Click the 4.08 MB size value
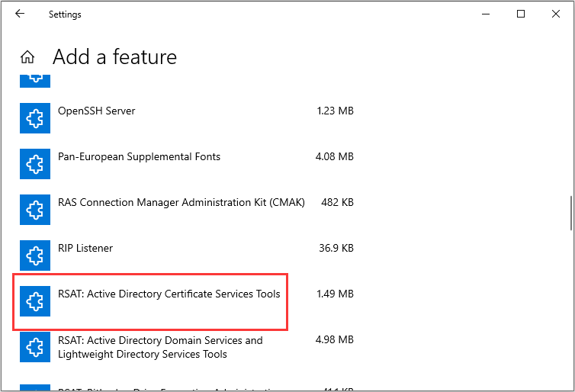Image resolution: width=575 pixels, height=392 pixels. (335, 156)
